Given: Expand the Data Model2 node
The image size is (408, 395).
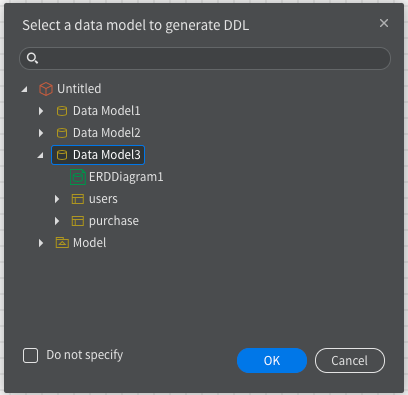Looking at the screenshot, I should 41,133.
